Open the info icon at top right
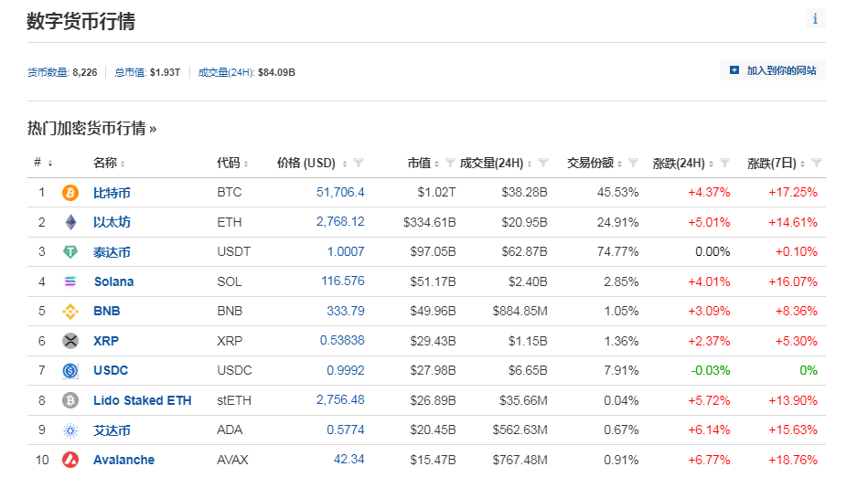868x488 pixels. 815,19
